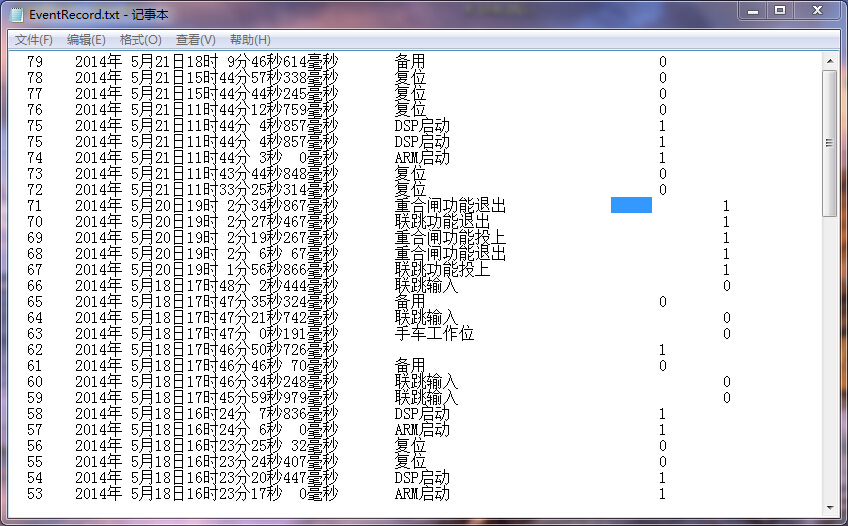Click 重合闸功能退出 in row 71
Screen dimensions: 848x526
(450, 205)
